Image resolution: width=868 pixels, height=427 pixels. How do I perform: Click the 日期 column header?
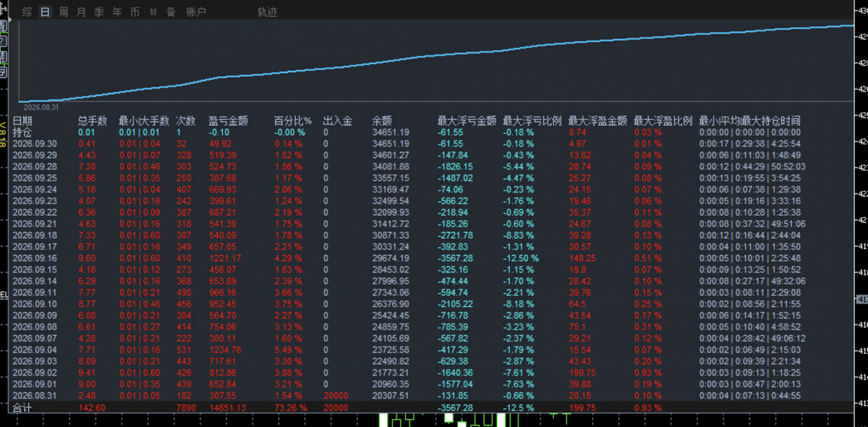[x=22, y=121]
